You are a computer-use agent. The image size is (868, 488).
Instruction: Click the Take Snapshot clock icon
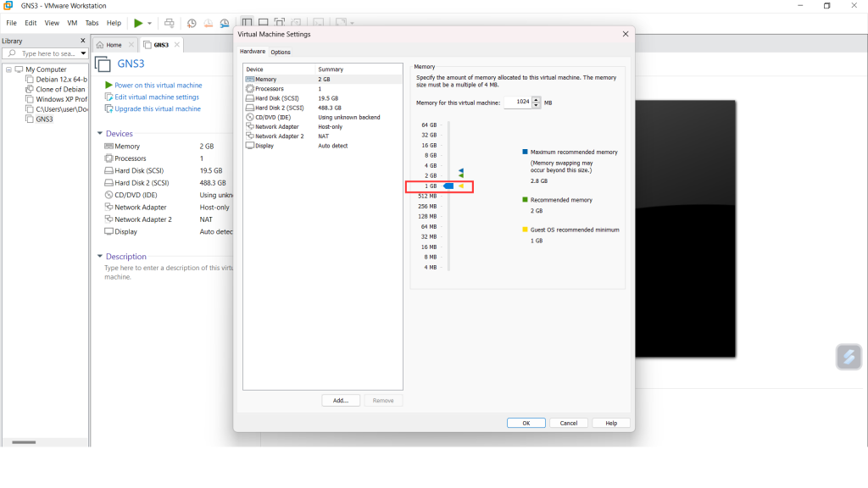coord(192,23)
